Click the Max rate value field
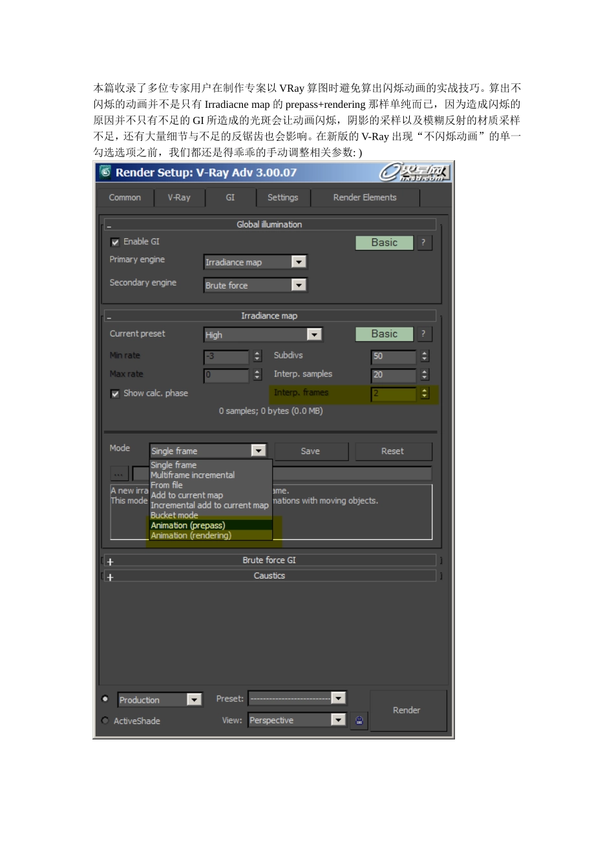 226,375
